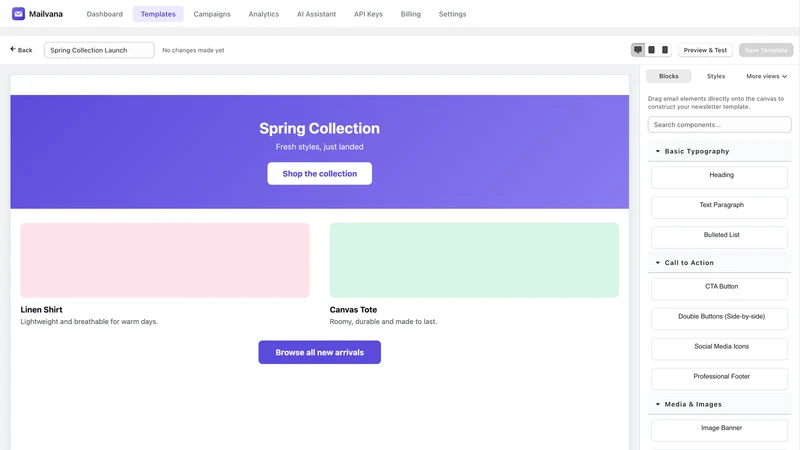Open the More views dropdown
Image resolution: width=800 pixels, height=450 pixels.
[766, 76]
